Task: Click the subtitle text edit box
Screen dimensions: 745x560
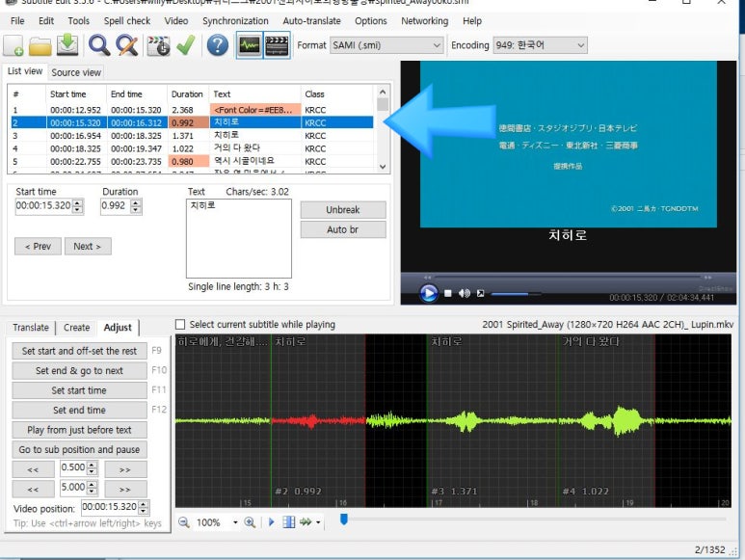Action: (239, 238)
